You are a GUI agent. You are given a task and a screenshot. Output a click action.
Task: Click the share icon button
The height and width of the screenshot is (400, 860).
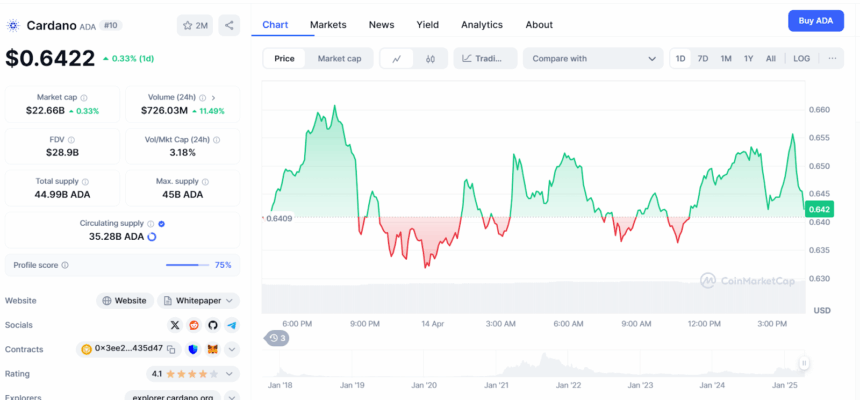point(229,25)
